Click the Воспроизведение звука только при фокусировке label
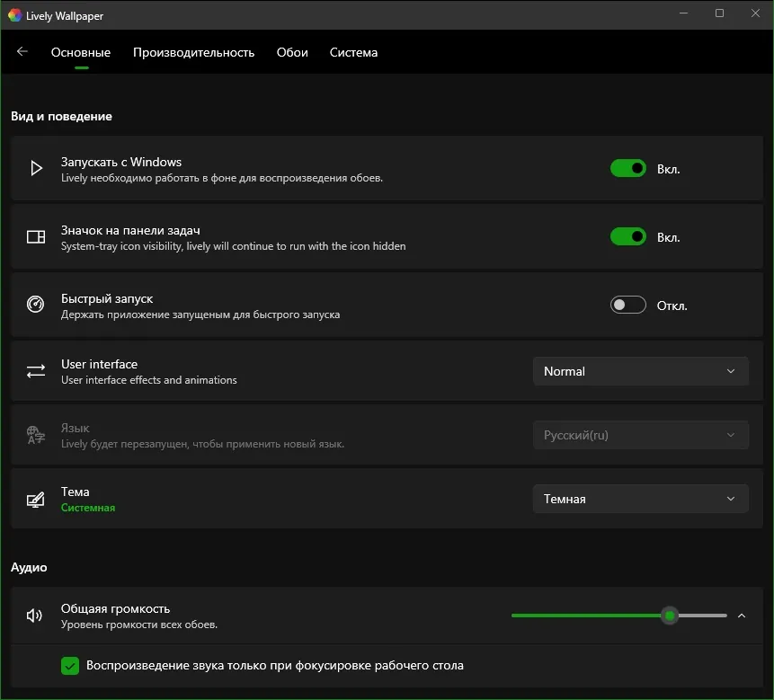 click(275, 666)
